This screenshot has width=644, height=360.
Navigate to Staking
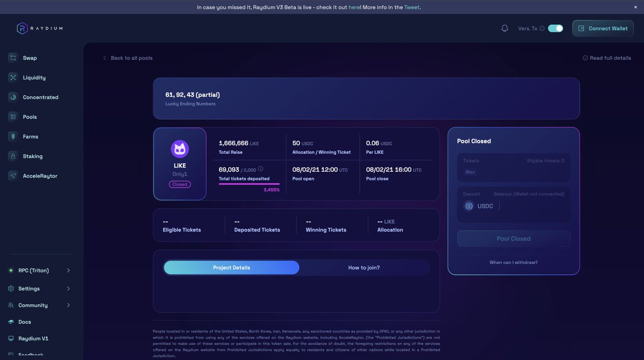33,156
